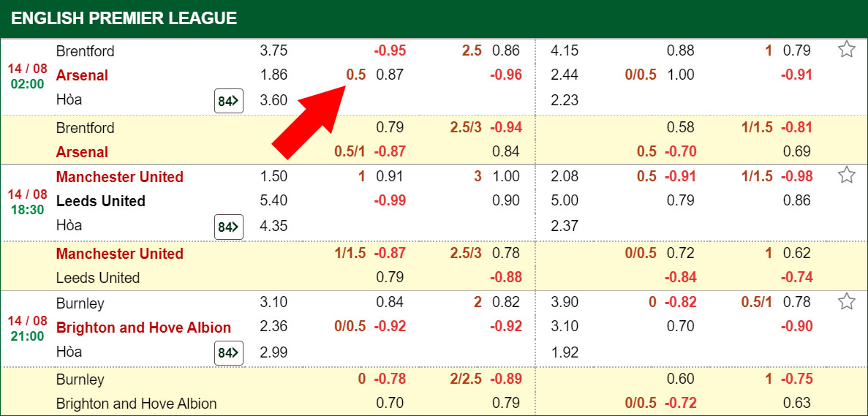Pick Brighton odds -0.90
The width and height of the screenshot is (868, 416).
(x=796, y=326)
